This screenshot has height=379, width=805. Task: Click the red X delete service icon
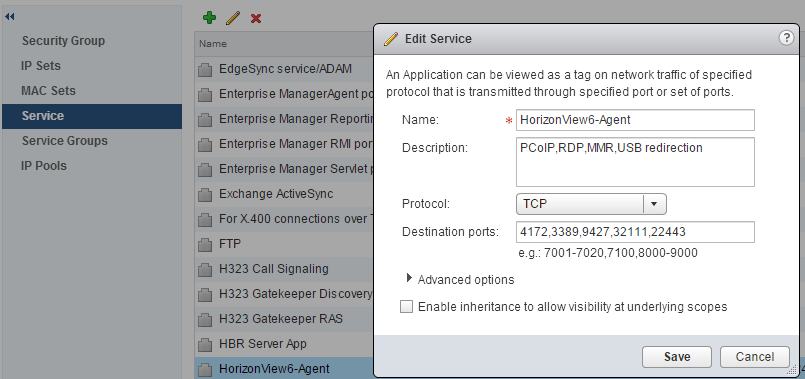pyautogui.click(x=256, y=18)
